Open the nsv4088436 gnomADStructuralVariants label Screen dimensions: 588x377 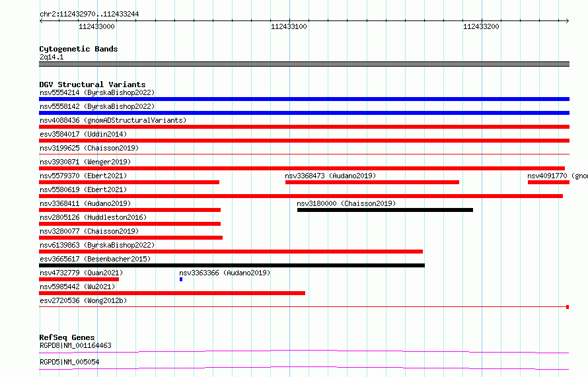113,120
